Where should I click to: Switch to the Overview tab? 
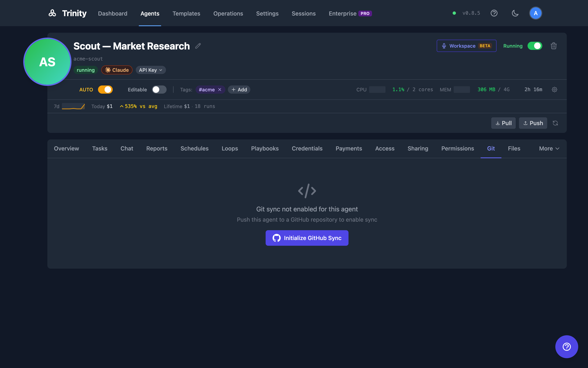66,148
